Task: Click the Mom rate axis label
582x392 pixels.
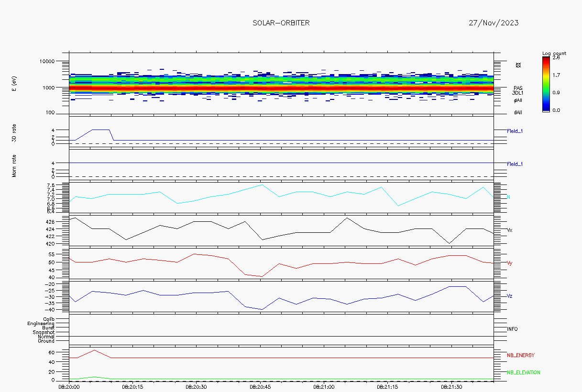Action: (14, 166)
